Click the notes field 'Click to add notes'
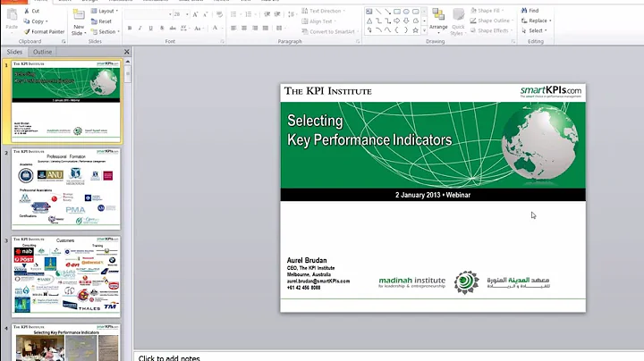 [x=388, y=357]
